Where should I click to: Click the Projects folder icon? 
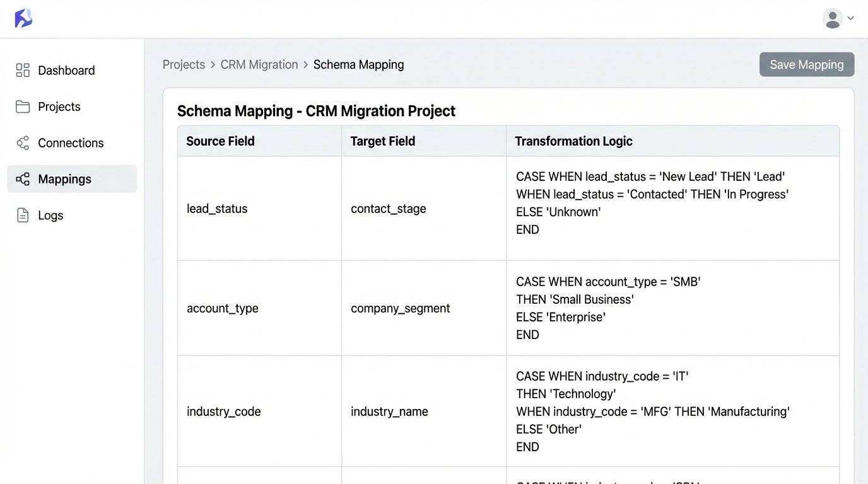tap(23, 107)
